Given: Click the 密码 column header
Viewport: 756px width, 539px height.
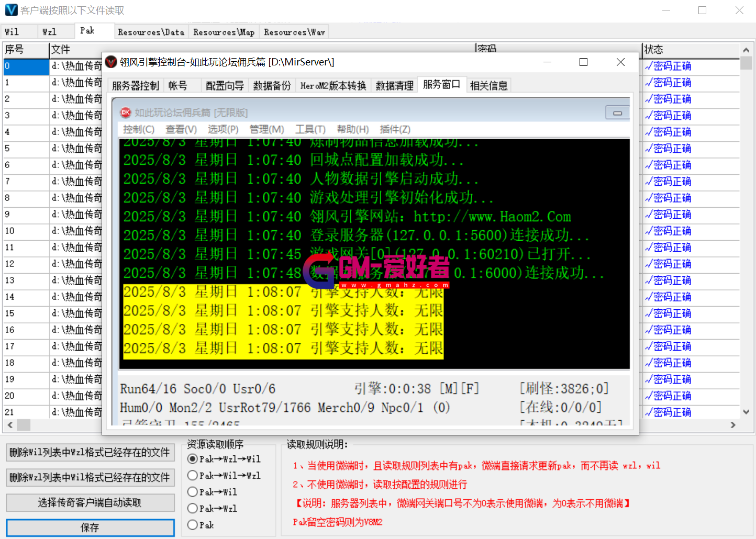Looking at the screenshot, I should (558, 49).
